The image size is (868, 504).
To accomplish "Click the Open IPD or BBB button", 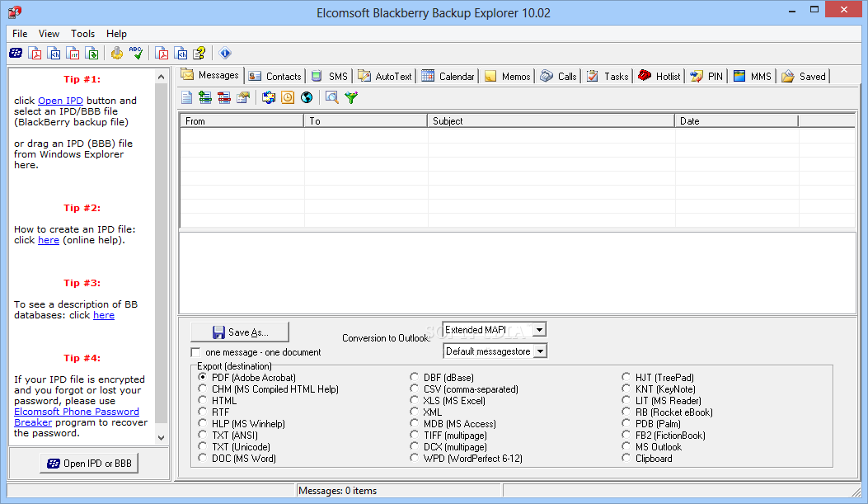I will [x=89, y=463].
